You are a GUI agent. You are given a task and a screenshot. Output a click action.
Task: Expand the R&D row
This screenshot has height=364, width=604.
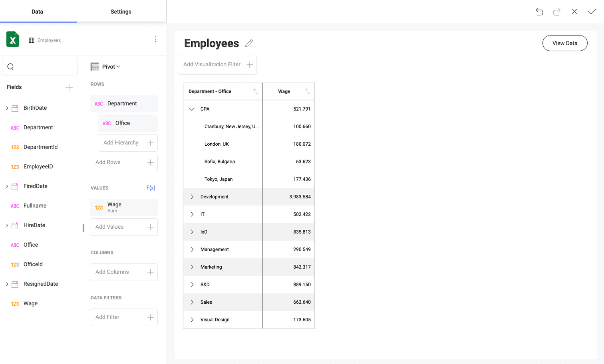(192, 285)
